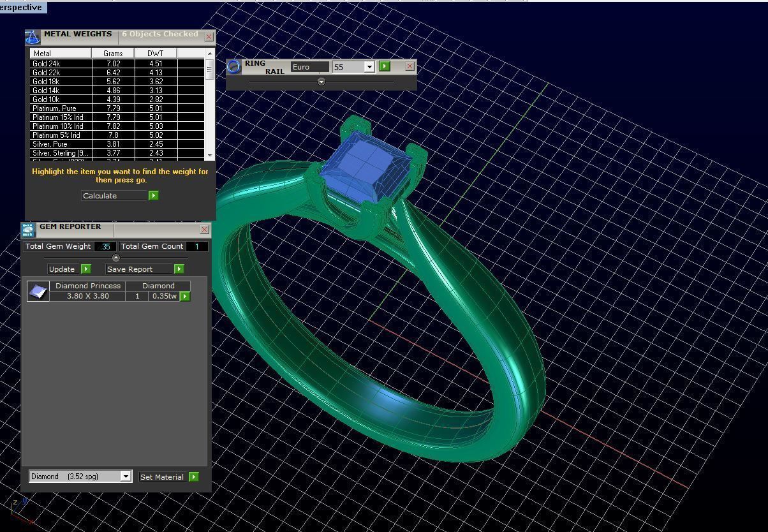The image size is (768, 532).
Task: Click the 0.35tw weight cell
Action: click(x=164, y=296)
